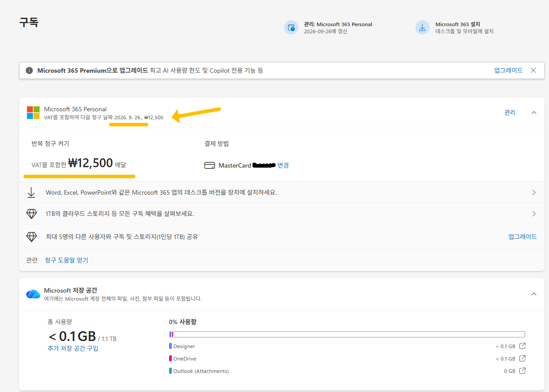Click the Designer blue color marker
This screenshot has width=549, height=392.
click(x=170, y=346)
